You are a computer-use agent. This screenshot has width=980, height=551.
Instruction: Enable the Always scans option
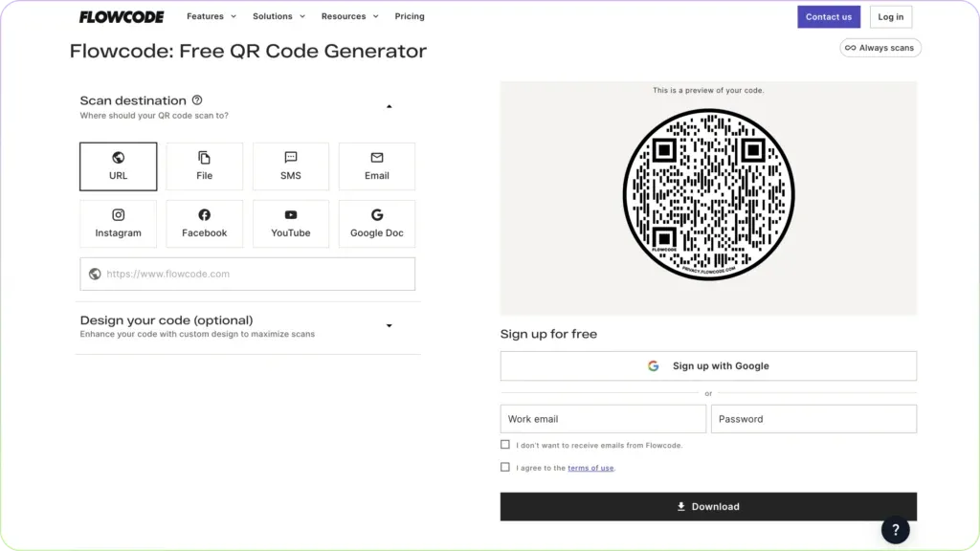pyautogui.click(x=879, y=47)
